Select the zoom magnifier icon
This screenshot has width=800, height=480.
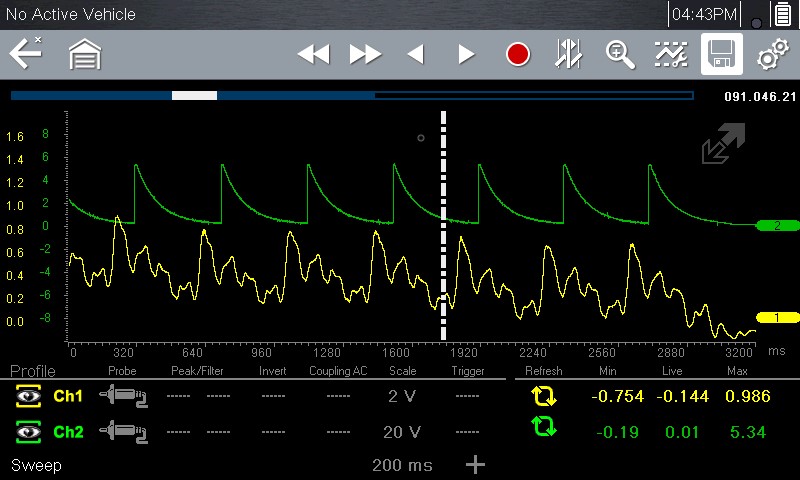point(620,54)
